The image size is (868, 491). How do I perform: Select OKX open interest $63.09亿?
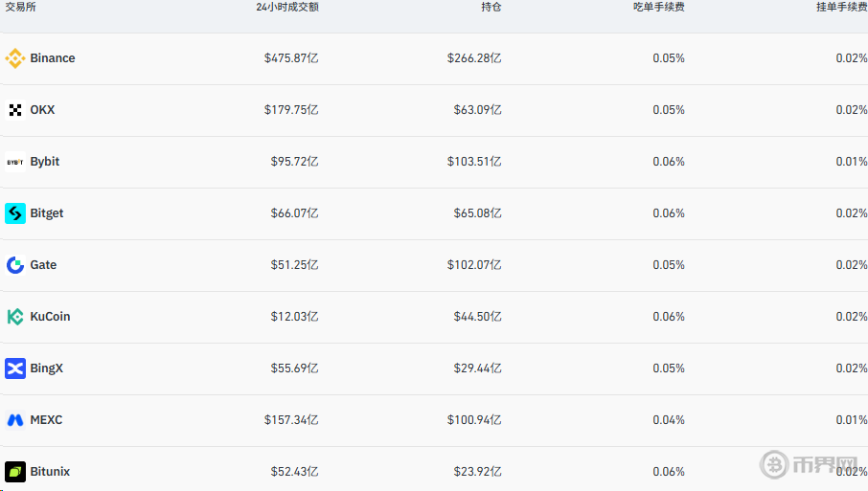[478, 109]
